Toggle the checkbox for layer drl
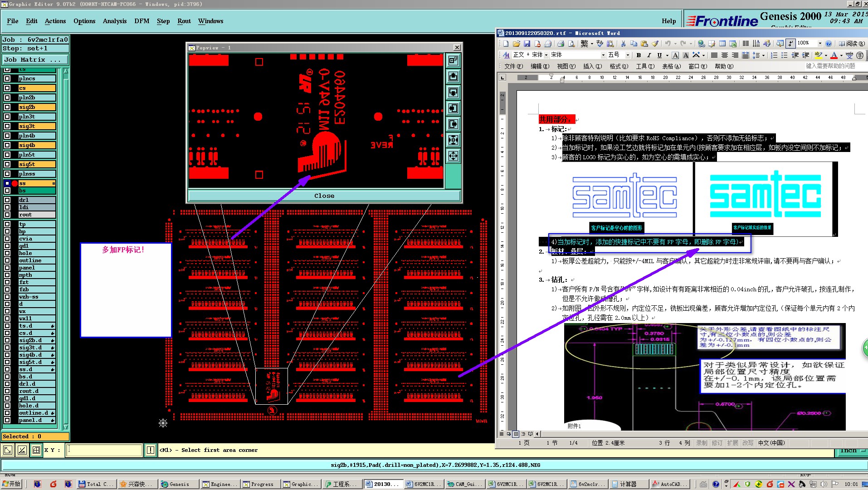868x490 pixels. tap(7, 200)
